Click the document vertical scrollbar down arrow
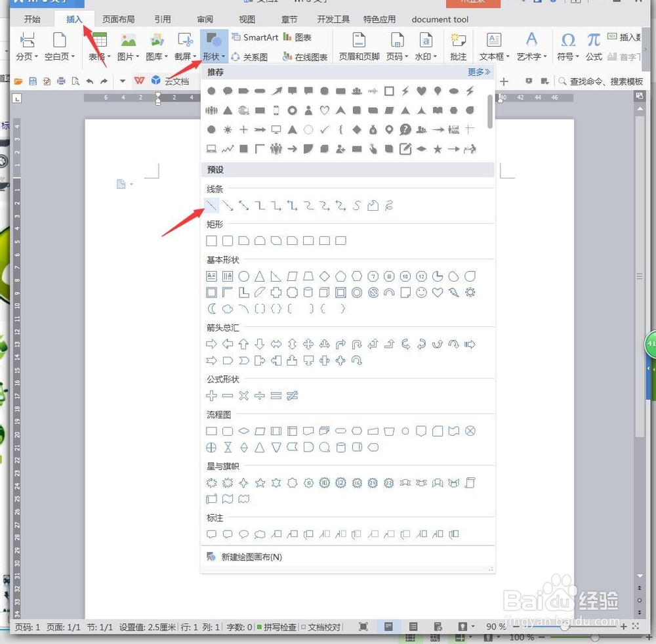The image size is (656, 644). pos(640,576)
